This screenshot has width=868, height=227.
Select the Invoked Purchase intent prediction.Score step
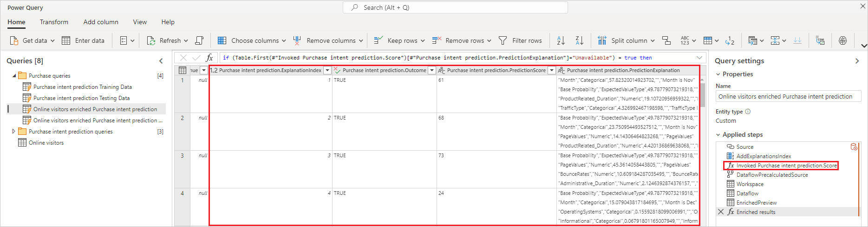click(786, 166)
